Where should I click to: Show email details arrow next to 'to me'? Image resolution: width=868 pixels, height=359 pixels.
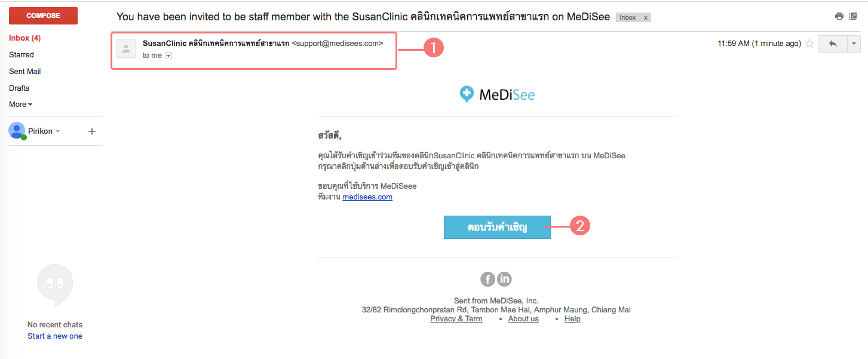tap(168, 56)
